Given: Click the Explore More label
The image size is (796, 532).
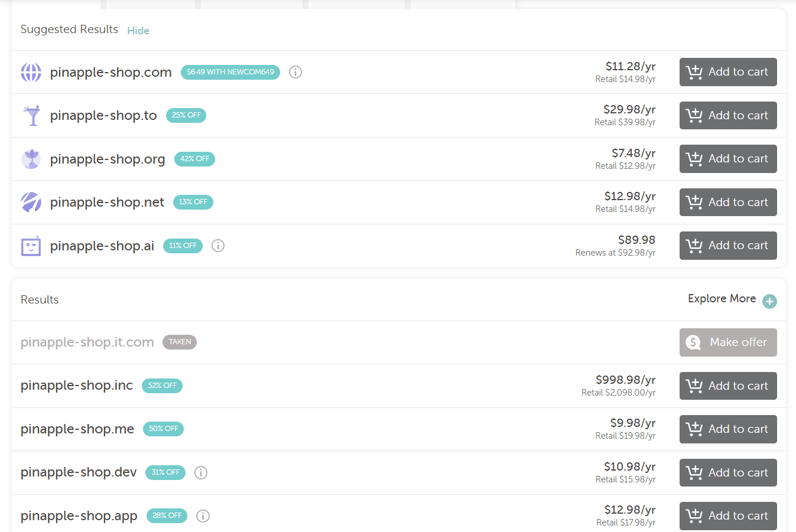Looking at the screenshot, I should click(722, 299).
